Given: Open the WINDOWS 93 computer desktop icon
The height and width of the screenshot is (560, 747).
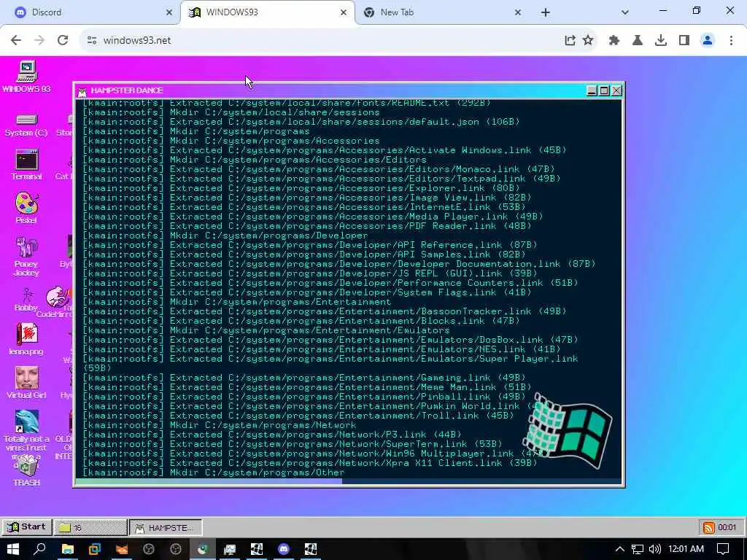Looking at the screenshot, I should (26, 76).
